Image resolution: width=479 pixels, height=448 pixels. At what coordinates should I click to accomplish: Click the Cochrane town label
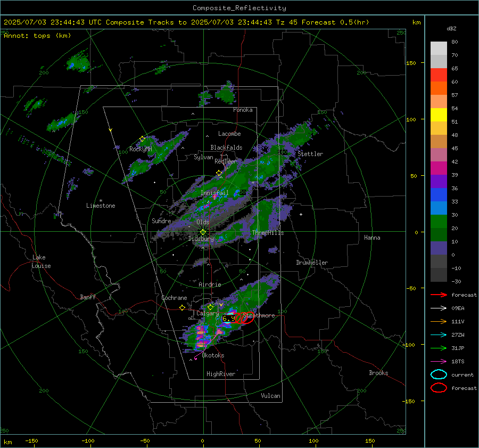(174, 298)
